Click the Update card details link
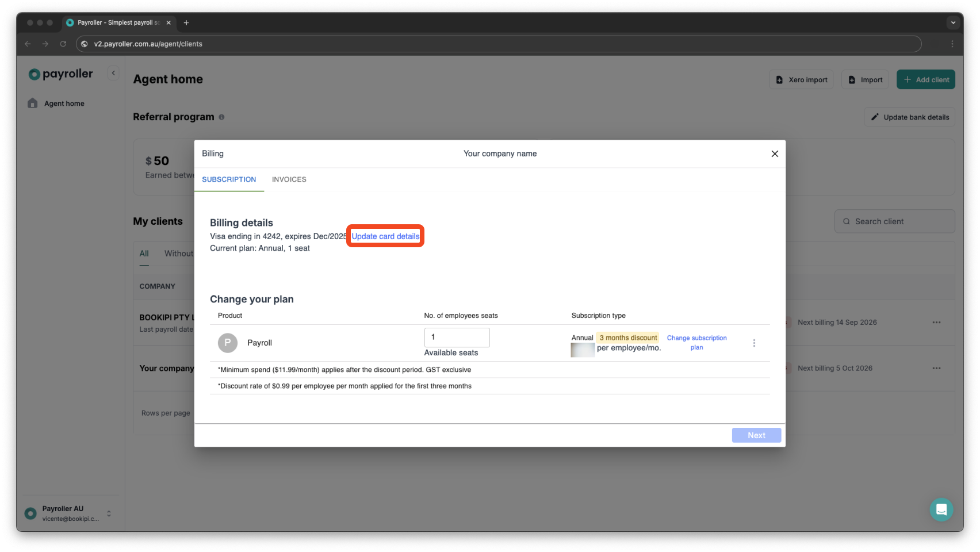 [x=385, y=236]
